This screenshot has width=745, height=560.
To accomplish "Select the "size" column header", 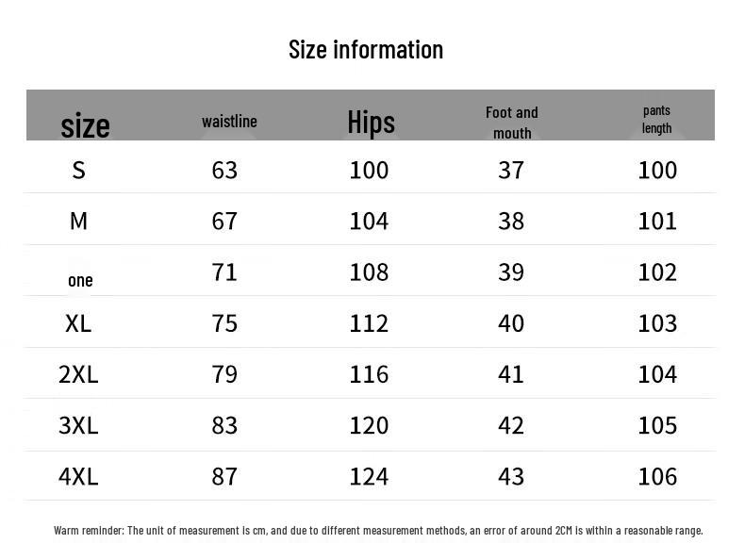I will [x=85, y=124].
